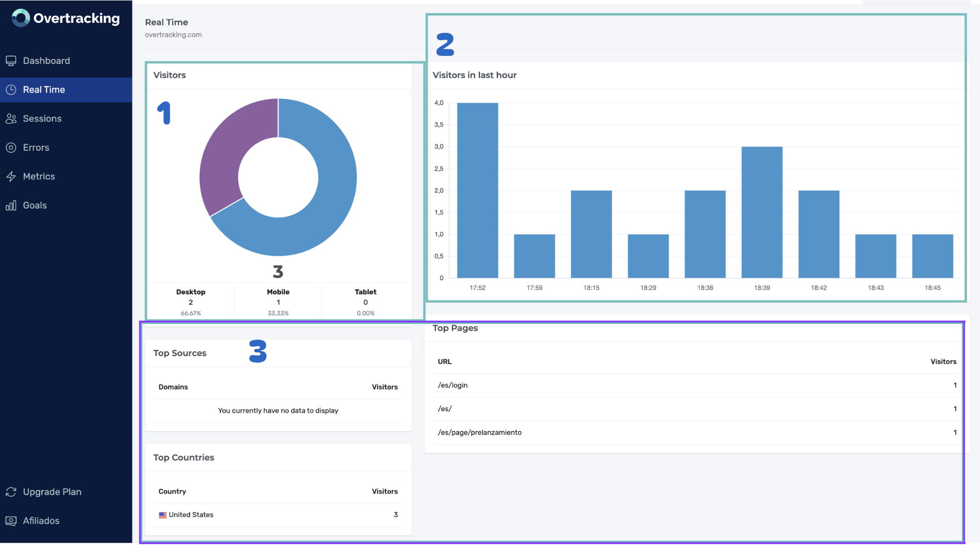
Task: Click the 18:42 bar in the chart
Action: 819,234
